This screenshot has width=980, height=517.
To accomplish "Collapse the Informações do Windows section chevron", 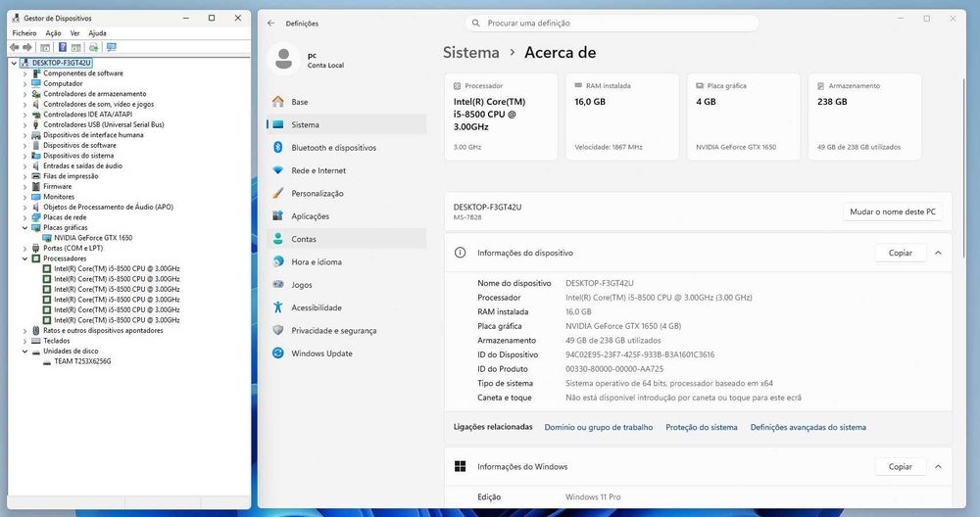I will click(x=938, y=466).
